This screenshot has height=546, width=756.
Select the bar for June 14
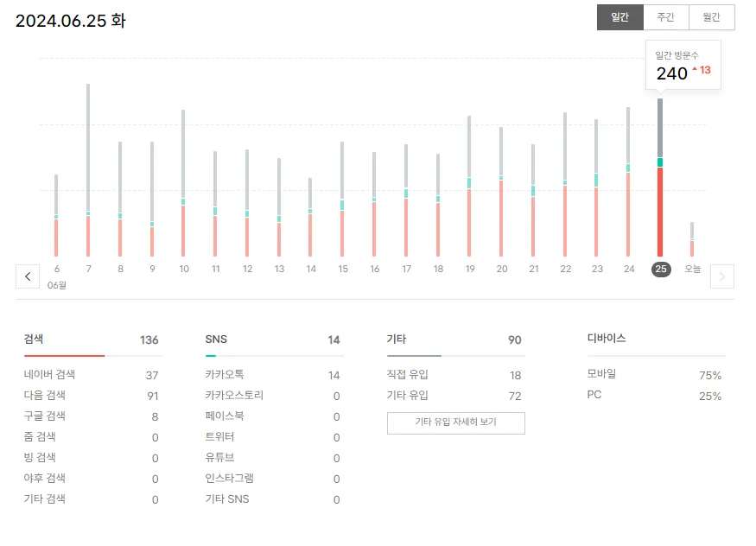pyautogui.click(x=310, y=218)
